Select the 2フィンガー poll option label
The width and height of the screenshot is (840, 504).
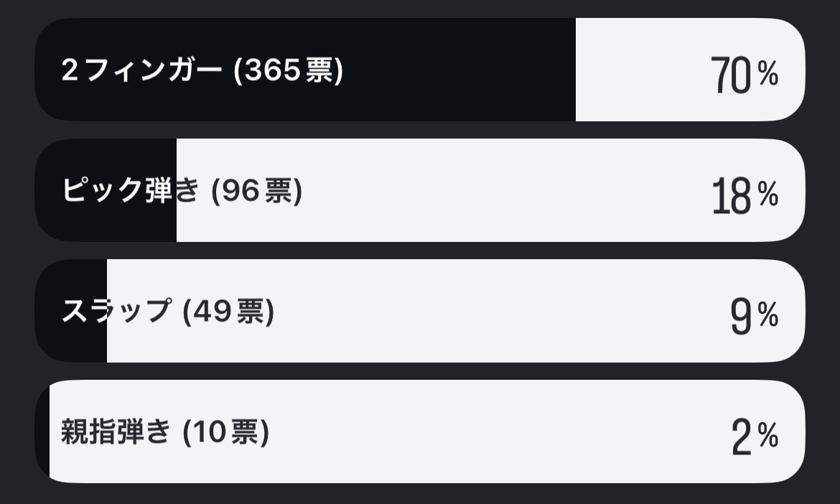point(142,70)
